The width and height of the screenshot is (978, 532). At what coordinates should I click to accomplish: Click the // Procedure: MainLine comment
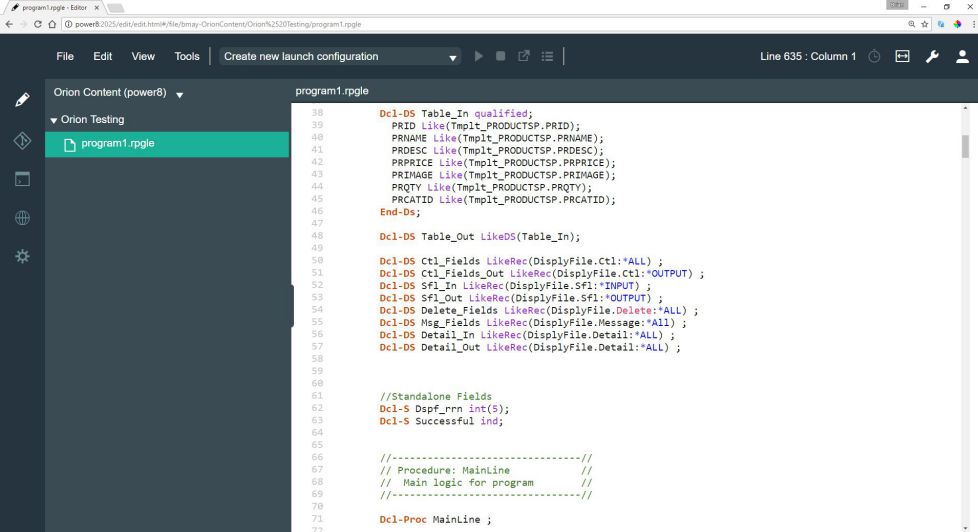(486, 470)
